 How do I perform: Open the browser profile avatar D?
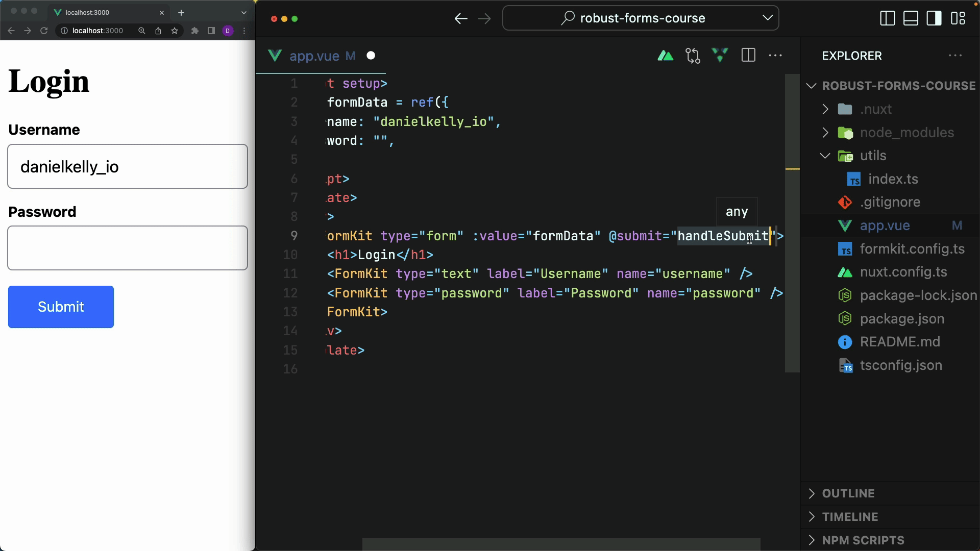(x=228, y=31)
